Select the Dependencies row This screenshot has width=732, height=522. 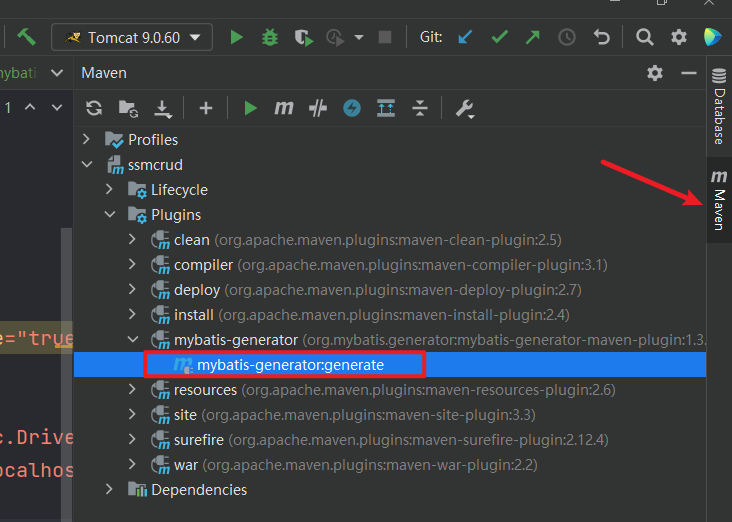390,489
